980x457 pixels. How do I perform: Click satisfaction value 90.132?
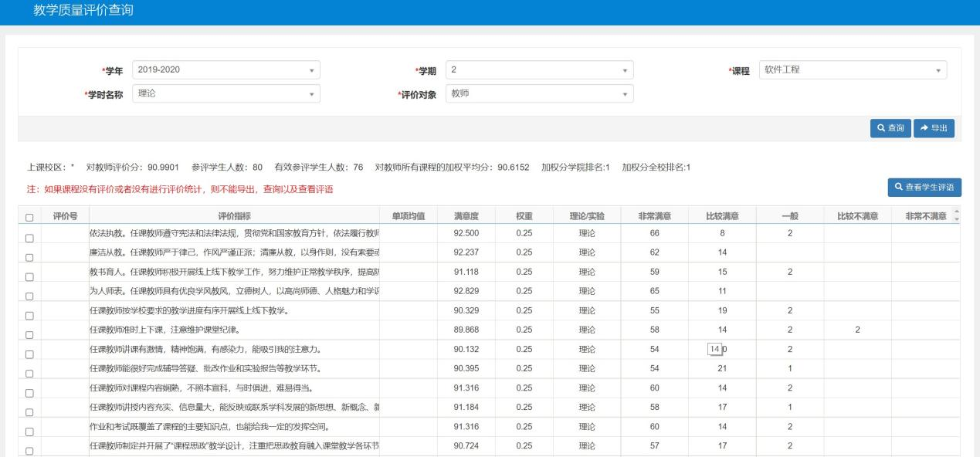pos(466,348)
